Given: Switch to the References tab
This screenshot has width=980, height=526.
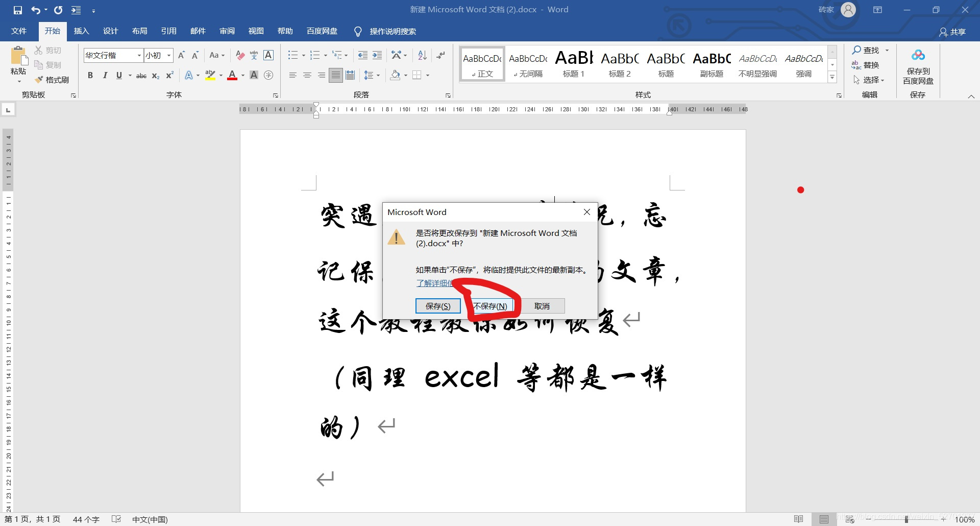Looking at the screenshot, I should click(168, 31).
